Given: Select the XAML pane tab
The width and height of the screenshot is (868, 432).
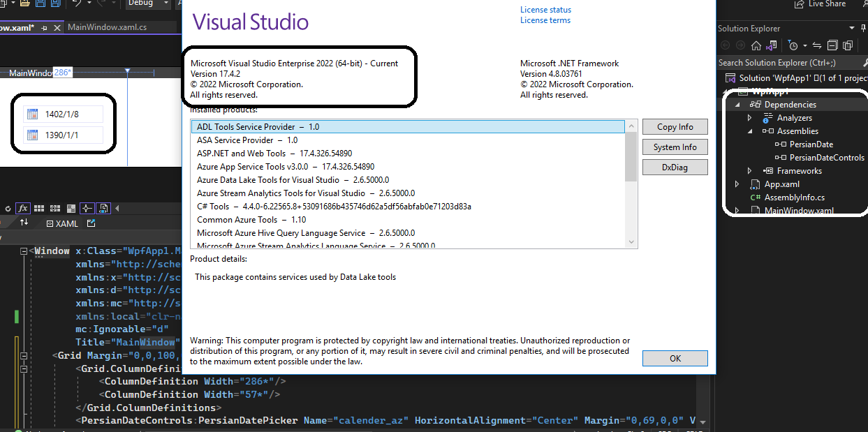Looking at the screenshot, I should point(63,223).
